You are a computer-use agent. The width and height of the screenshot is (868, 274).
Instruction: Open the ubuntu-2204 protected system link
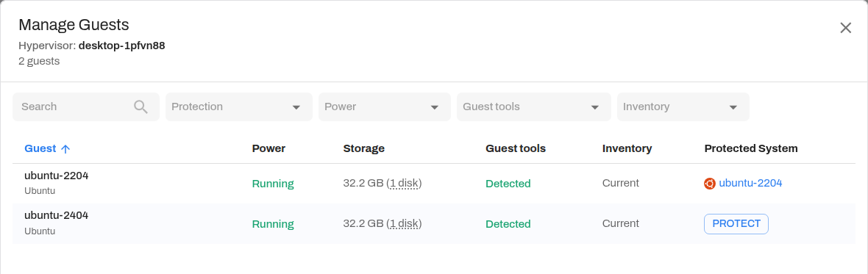click(x=750, y=184)
